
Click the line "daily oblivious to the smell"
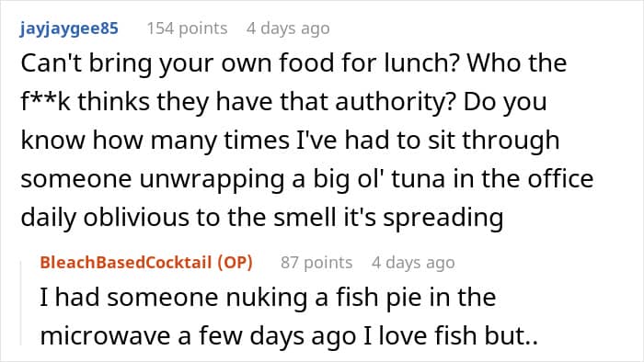(262, 217)
